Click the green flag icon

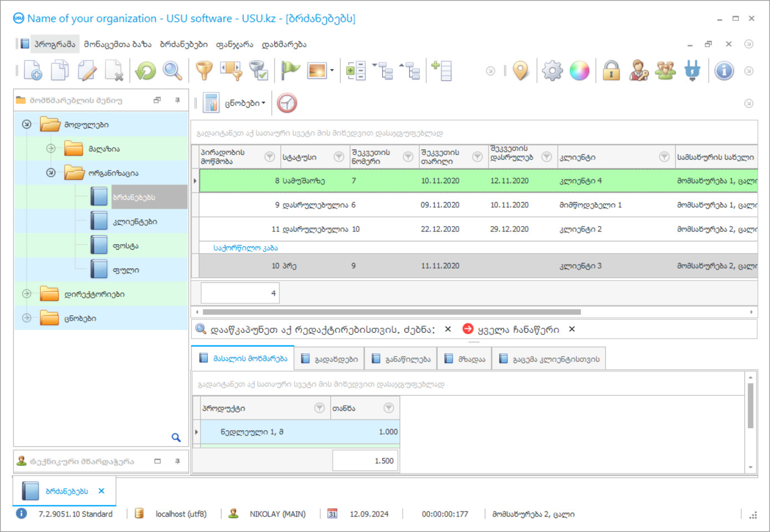click(290, 71)
